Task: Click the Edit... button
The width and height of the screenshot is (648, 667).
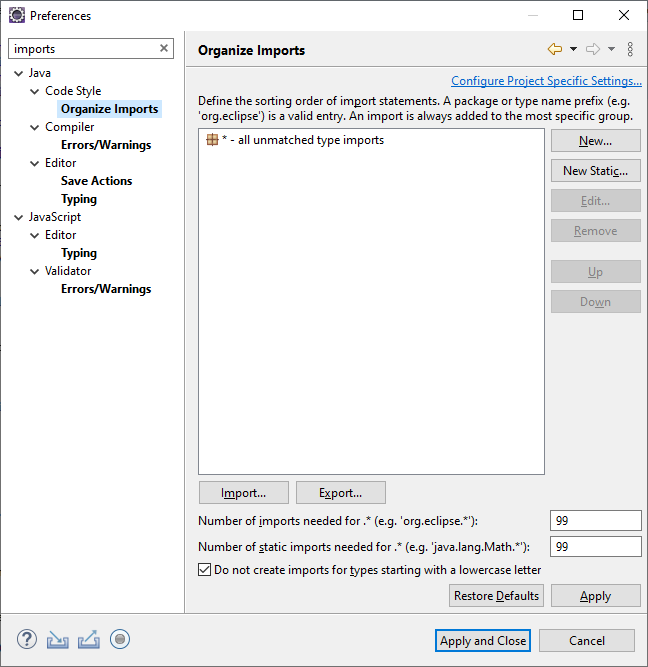Action: pyautogui.click(x=596, y=201)
